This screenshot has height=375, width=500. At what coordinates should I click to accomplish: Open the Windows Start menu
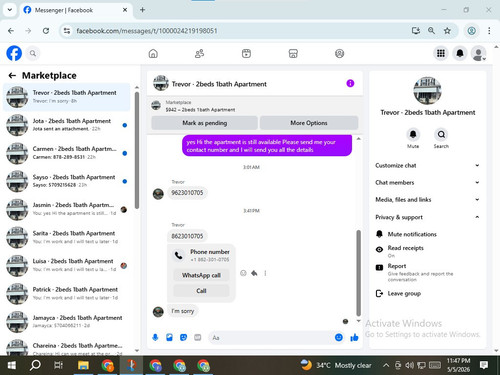12,365
